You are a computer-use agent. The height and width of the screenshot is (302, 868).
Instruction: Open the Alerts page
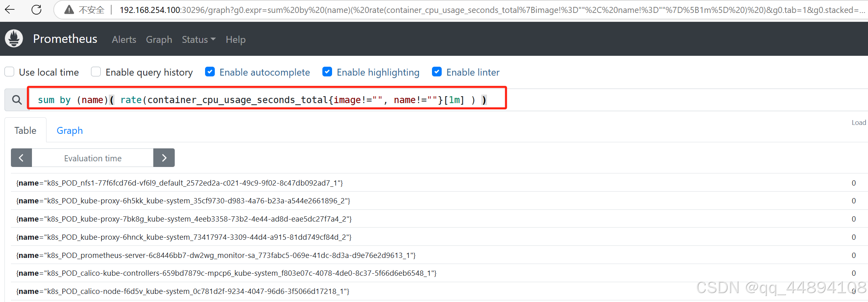click(x=124, y=39)
